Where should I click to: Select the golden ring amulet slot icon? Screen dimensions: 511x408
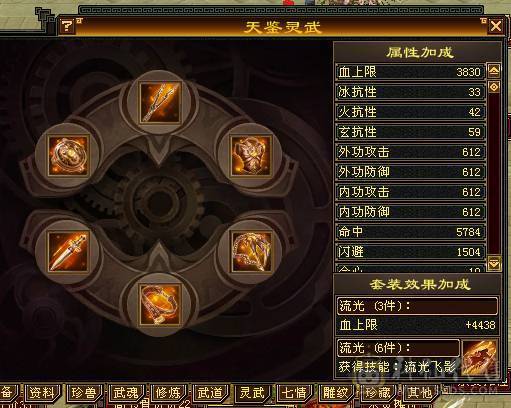(x=68, y=156)
